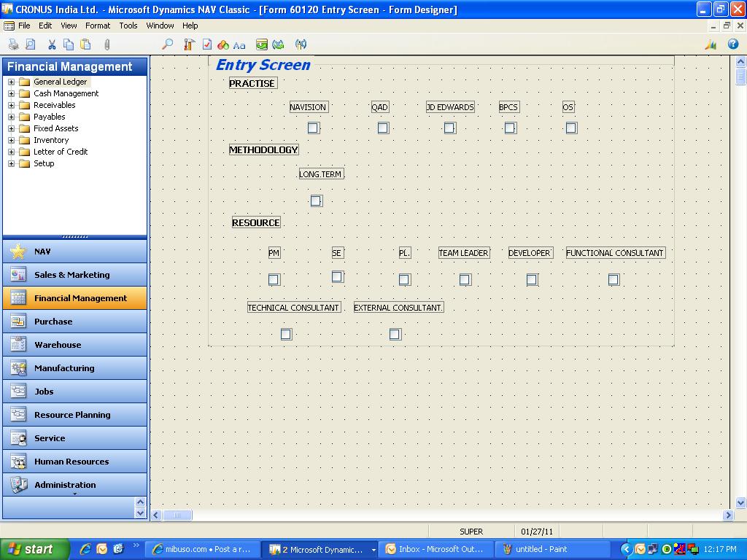
Task: Open the Manufacturing navigation menu
Action: coord(75,368)
